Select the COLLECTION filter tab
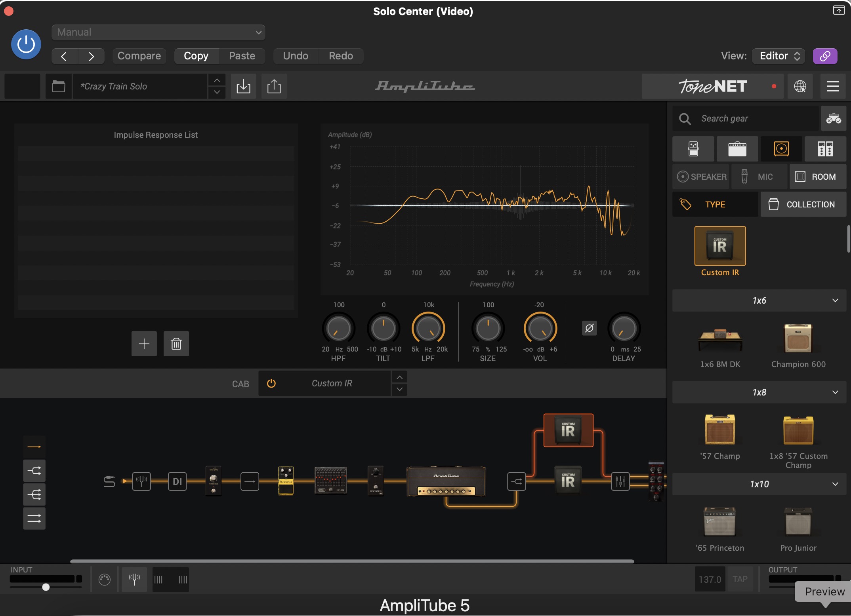 (803, 204)
